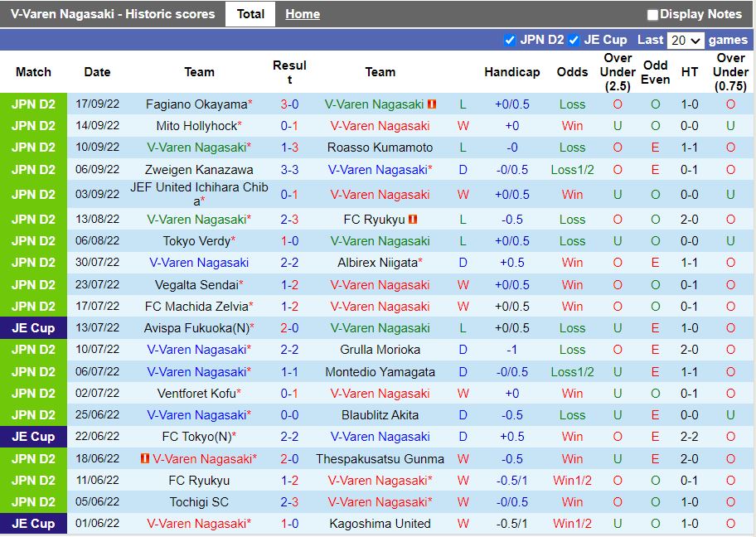Click the JE Cup badge on the FC Tokyo row
Screen dimensions: 756x537
(x=33, y=437)
